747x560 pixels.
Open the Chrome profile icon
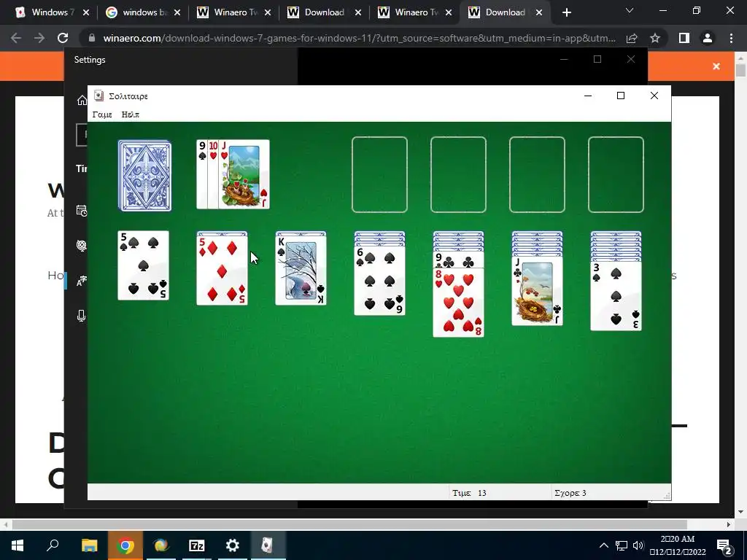click(x=708, y=38)
